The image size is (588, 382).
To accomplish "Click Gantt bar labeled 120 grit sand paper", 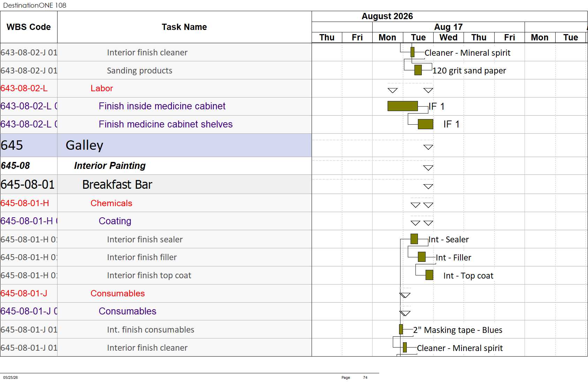I will pos(418,70).
